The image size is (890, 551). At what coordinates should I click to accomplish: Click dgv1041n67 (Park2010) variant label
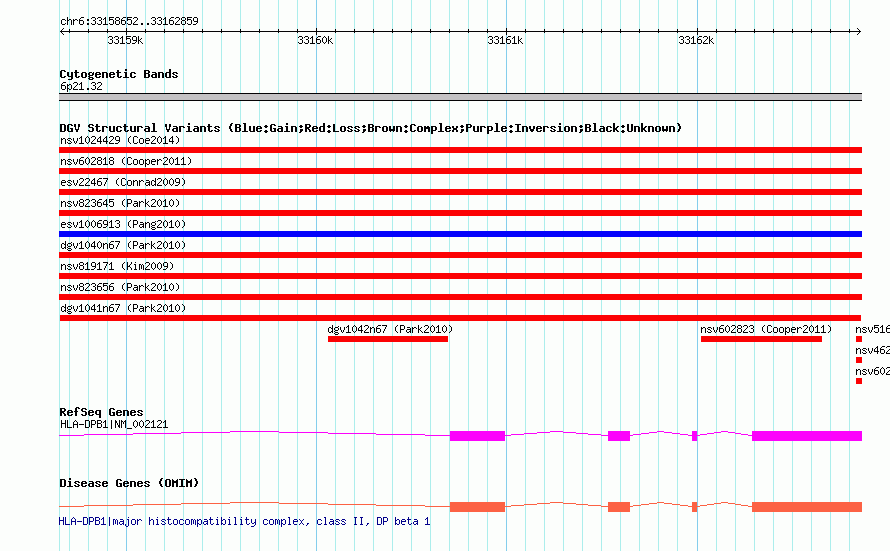coord(123,308)
